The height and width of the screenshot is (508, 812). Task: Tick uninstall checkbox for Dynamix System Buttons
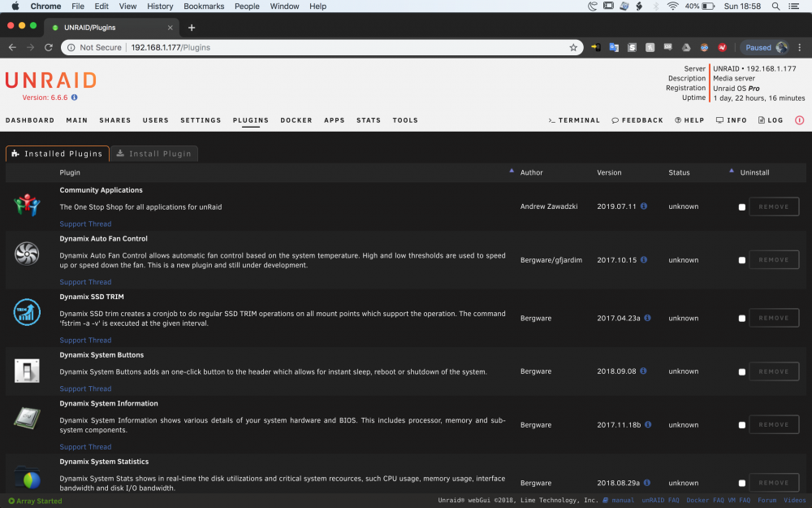742,371
